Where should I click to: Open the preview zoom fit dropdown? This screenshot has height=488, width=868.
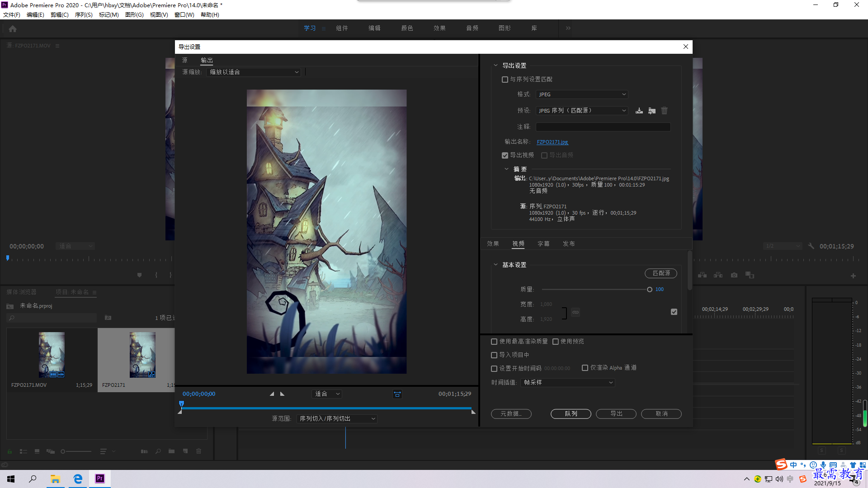327,394
